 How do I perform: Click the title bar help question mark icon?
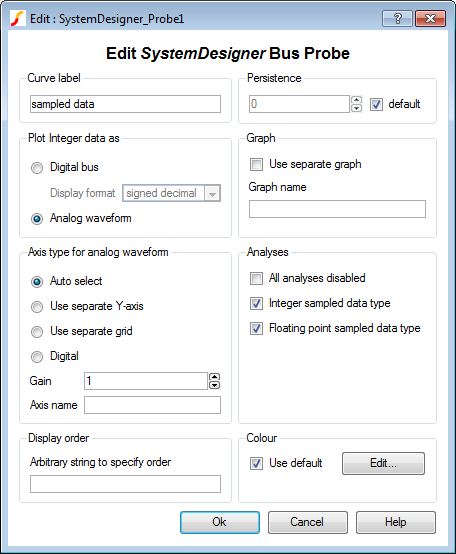coord(397,18)
